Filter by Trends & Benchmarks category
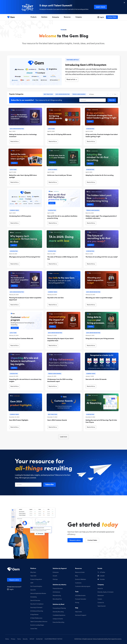 79,94
